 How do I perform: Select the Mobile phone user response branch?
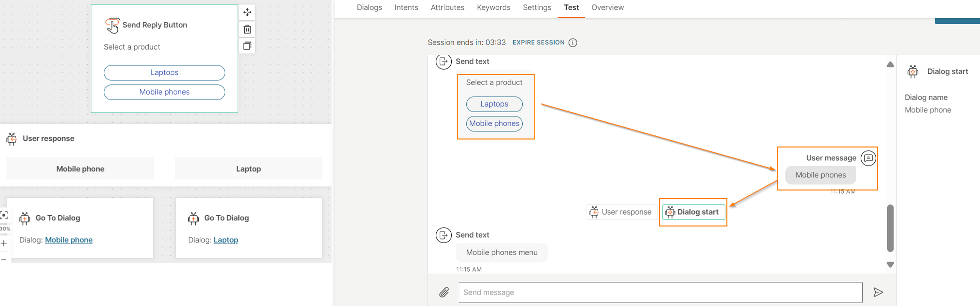(x=80, y=169)
